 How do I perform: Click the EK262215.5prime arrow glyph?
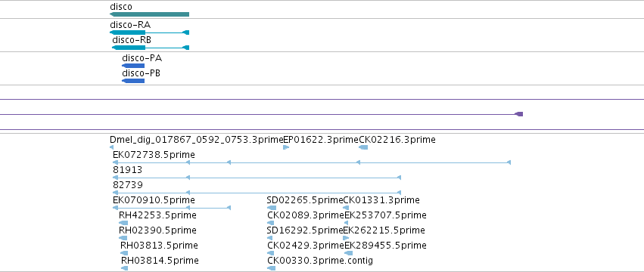347,238
